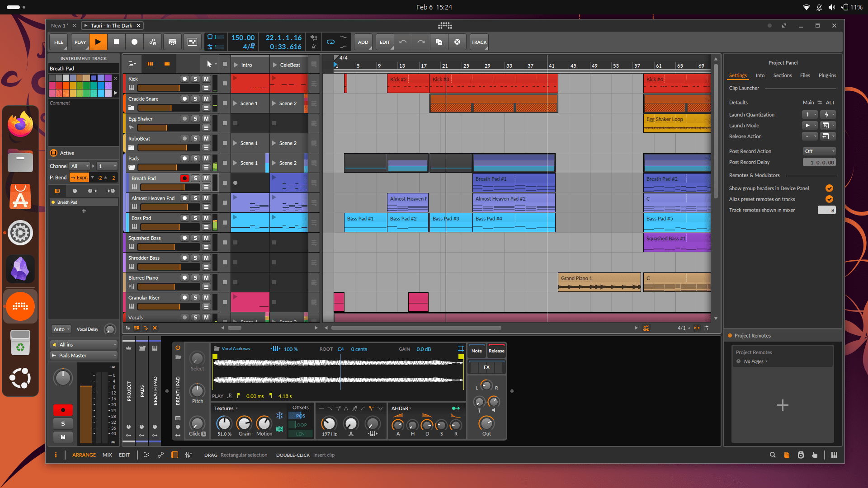Click the ADD button in the toolbar

(363, 42)
